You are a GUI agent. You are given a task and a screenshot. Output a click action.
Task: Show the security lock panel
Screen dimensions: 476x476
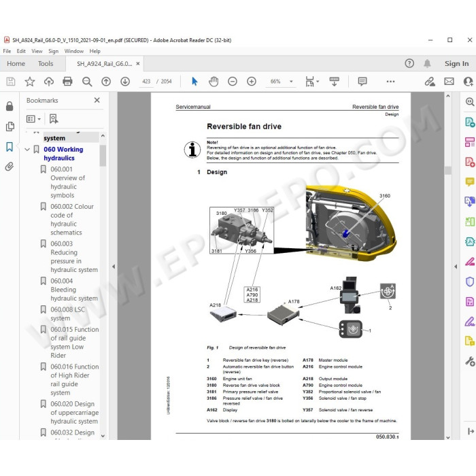[x=10, y=106]
